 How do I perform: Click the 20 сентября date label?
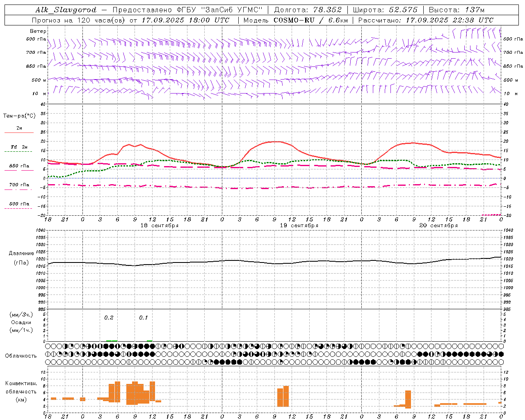tap(438, 226)
